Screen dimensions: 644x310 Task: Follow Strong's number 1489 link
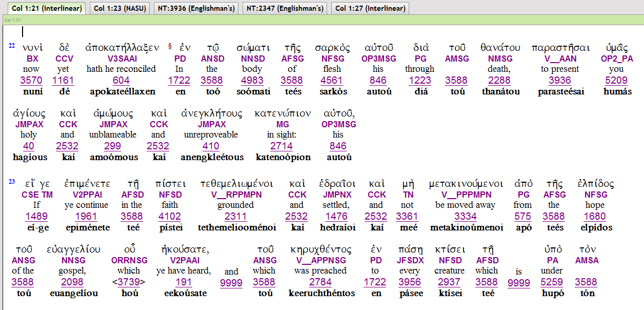[36, 217]
